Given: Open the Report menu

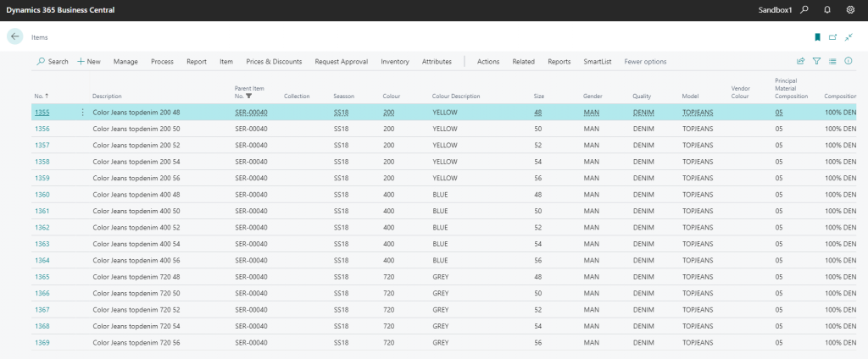Looking at the screenshot, I should [x=197, y=62].
